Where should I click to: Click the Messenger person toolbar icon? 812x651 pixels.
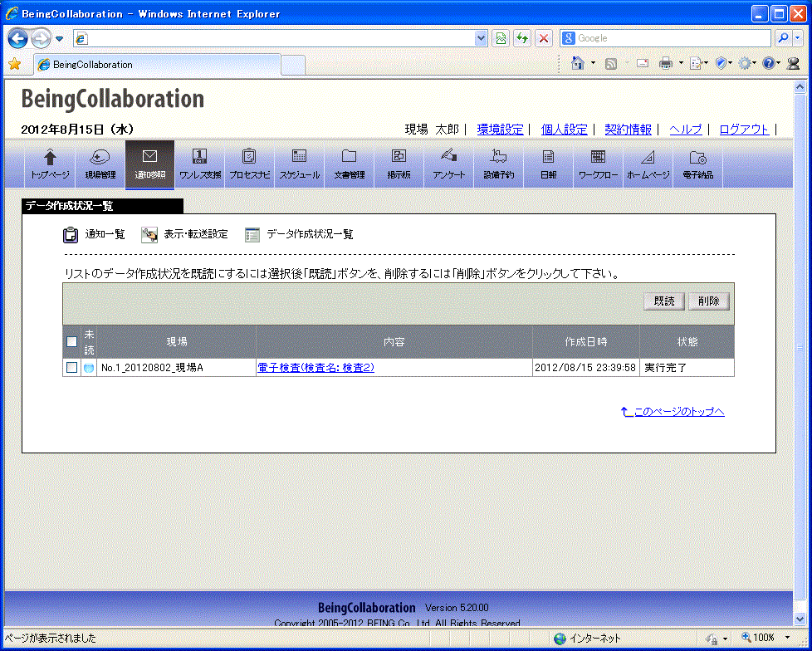793,64
